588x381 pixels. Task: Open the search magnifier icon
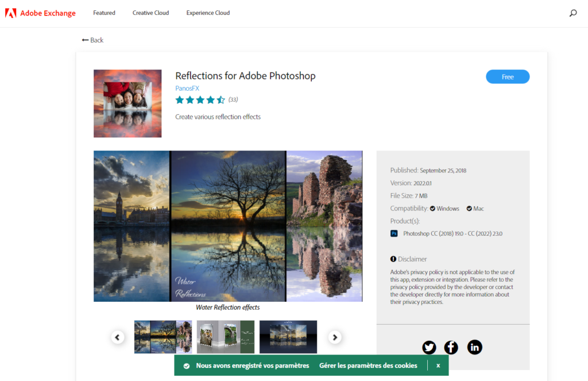[572, 13]
